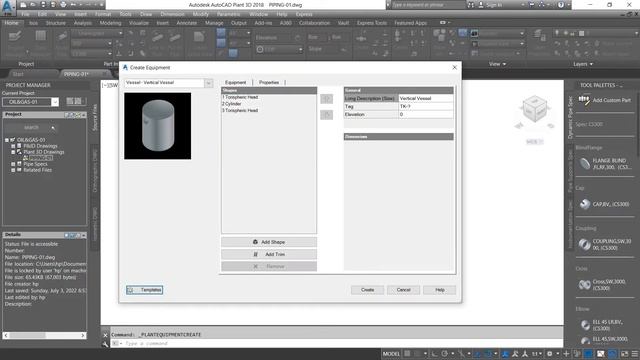The width and height of the screenshot is (640, 360).
Task: Open the View panel dropdown in the ribbon
Action: click(x=497, y=64)
